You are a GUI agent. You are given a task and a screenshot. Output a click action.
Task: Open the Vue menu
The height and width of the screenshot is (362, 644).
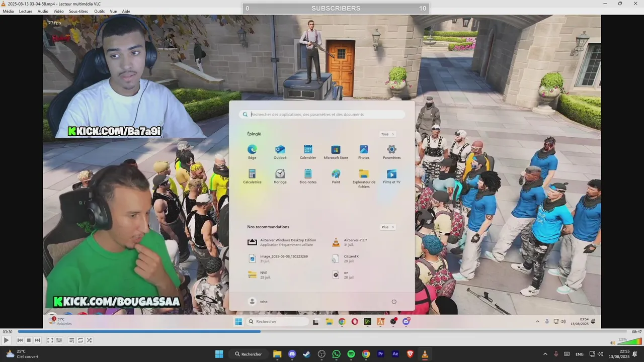113,11
